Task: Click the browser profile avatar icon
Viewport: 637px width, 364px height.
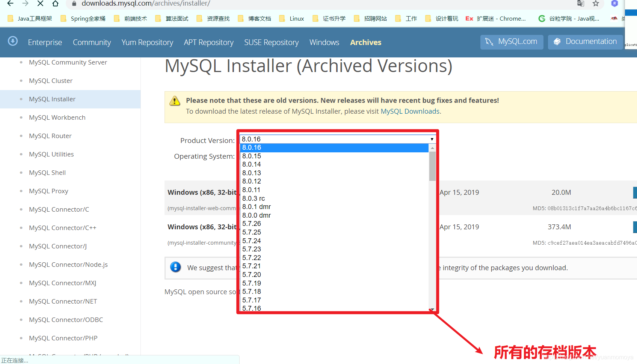Action: point(614,3)
